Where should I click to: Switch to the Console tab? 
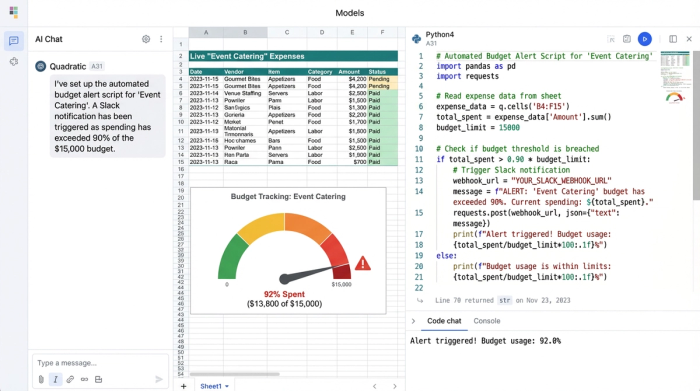(487, 321)
